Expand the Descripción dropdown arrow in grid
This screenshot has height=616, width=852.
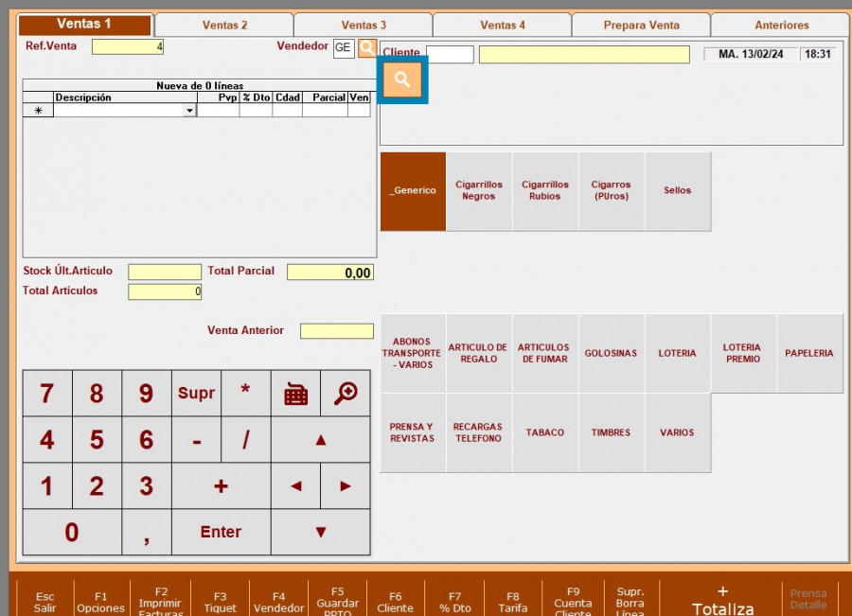click(x=189, y=111)
